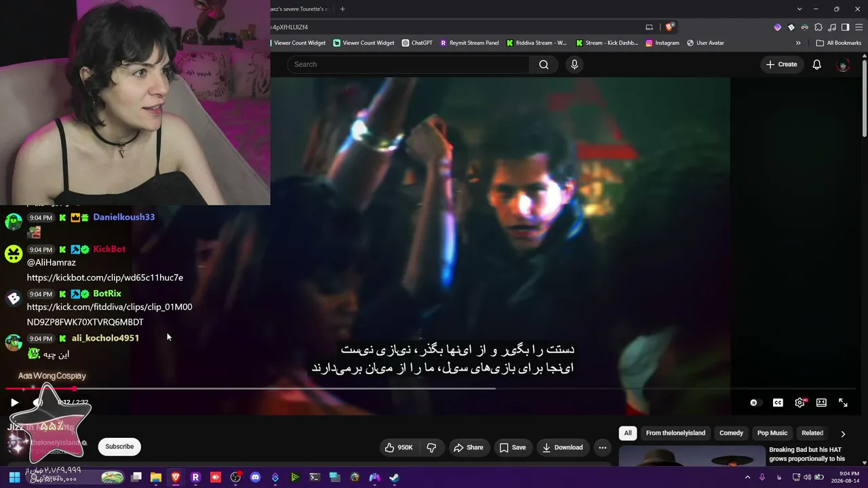The height and width of the screenshot is (488, 868).
Task: Toggle closed captions CC button
Action: coord(778,403)
